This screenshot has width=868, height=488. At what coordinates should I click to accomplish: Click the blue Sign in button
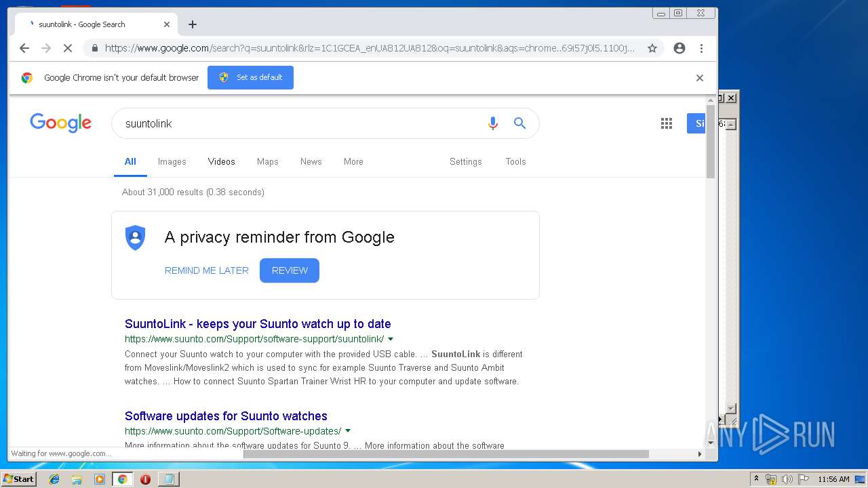(696, 123)
